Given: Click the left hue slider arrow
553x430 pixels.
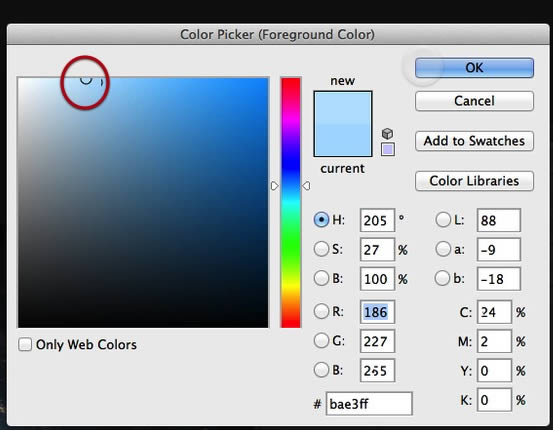Looking at the screenshot, I should click(274, 186).
